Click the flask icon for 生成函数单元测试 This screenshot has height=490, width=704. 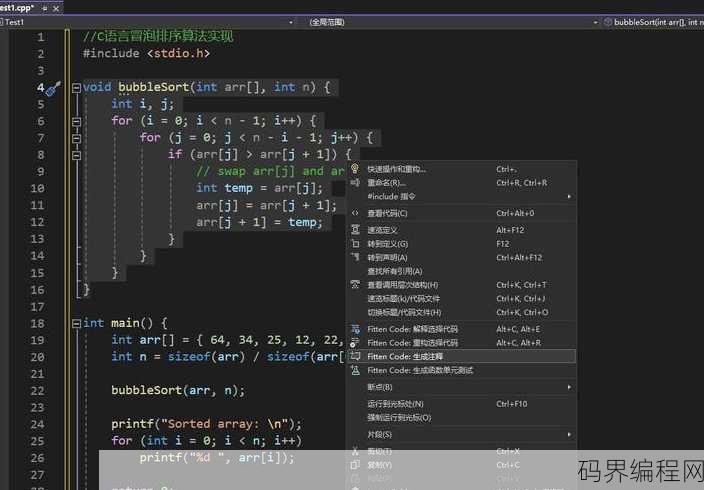pyautogui.click(x=355, y=370)
